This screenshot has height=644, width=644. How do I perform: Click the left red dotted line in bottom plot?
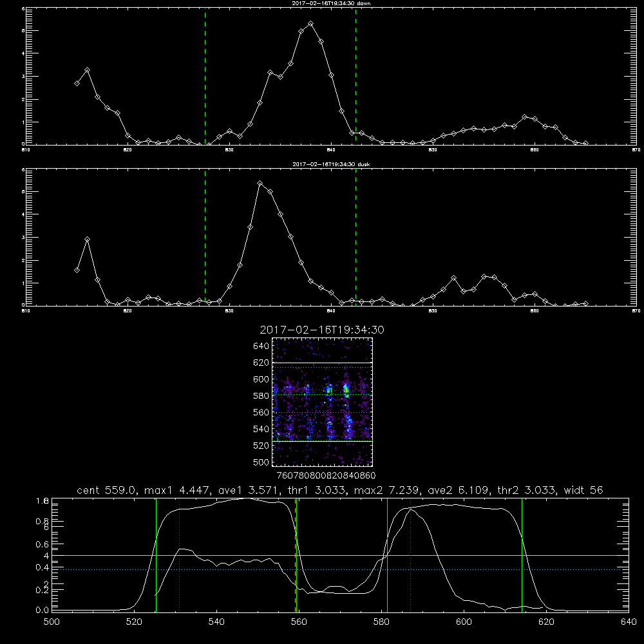pyautogui.click(x=180, y=555)
